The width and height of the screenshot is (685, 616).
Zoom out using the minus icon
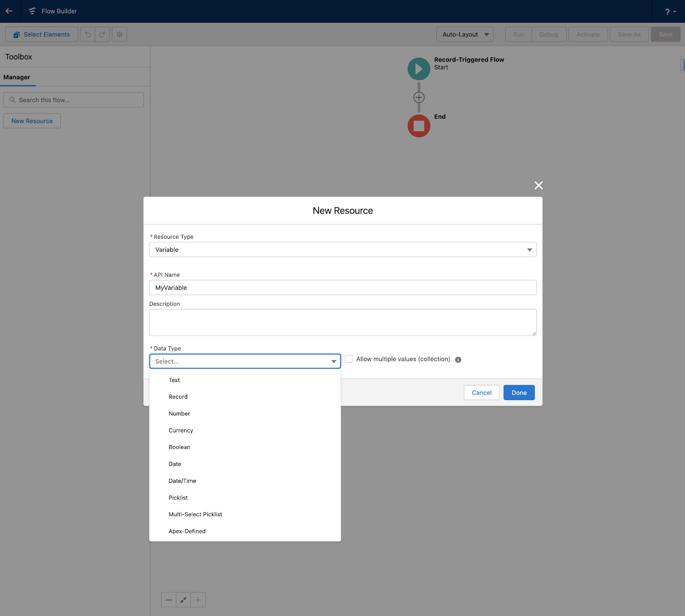pos(169,600)
